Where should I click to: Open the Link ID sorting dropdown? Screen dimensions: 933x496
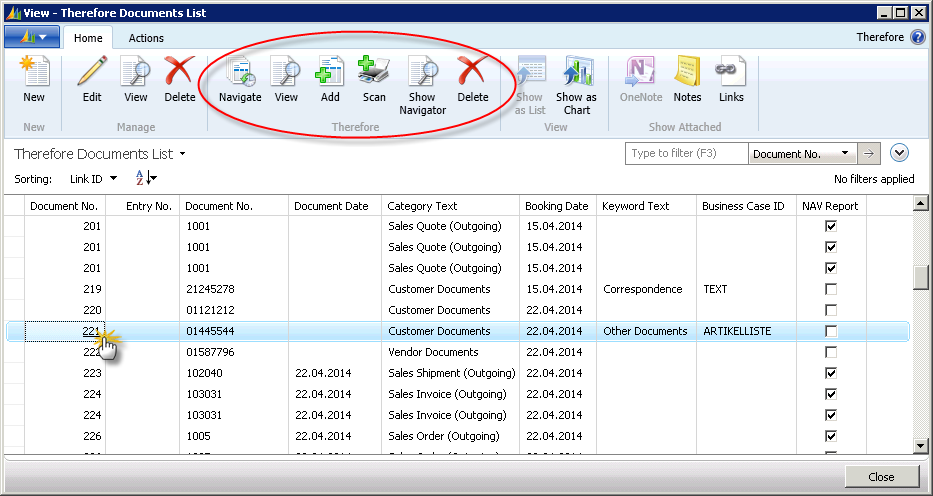pyautogui.click(x=113, y=179)
